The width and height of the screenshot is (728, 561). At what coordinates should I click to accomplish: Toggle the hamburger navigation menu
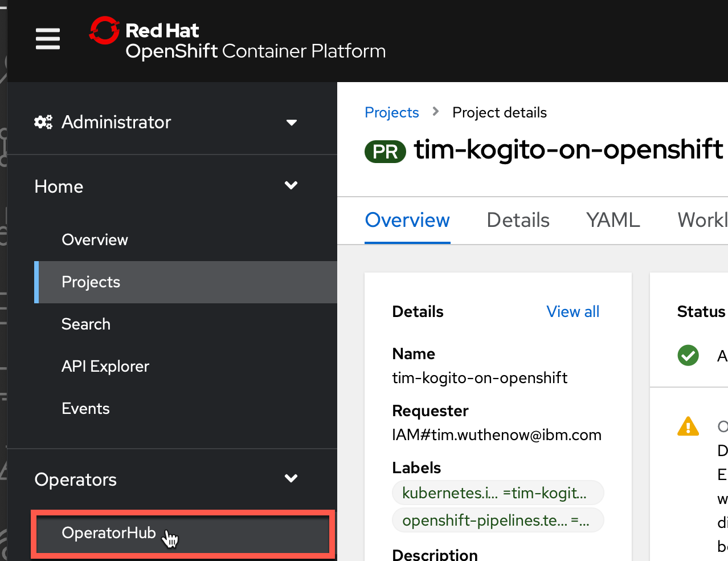48,39
